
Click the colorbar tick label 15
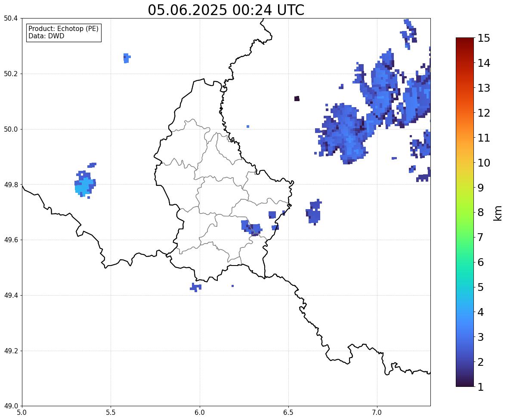pos(484,38)
